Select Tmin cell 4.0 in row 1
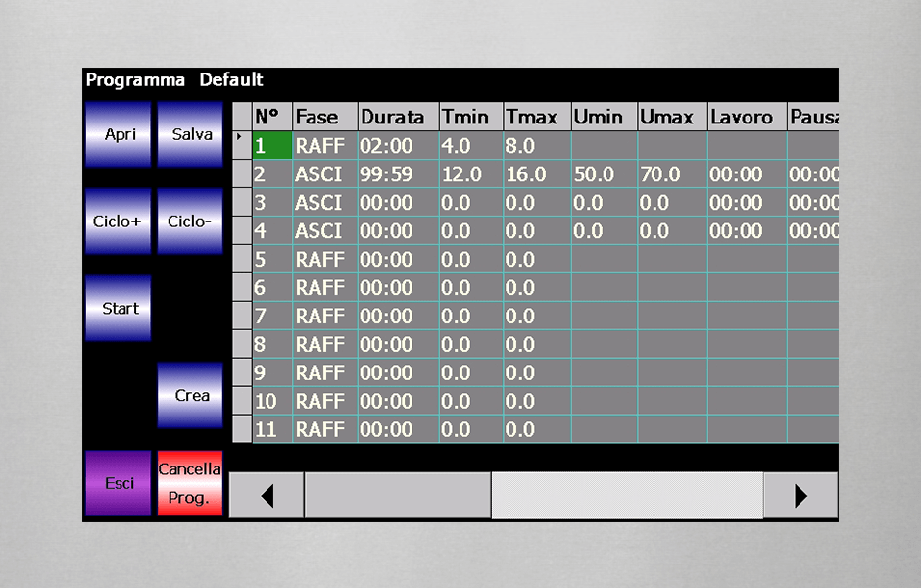 pyautogui.click(x=471, y=145)
